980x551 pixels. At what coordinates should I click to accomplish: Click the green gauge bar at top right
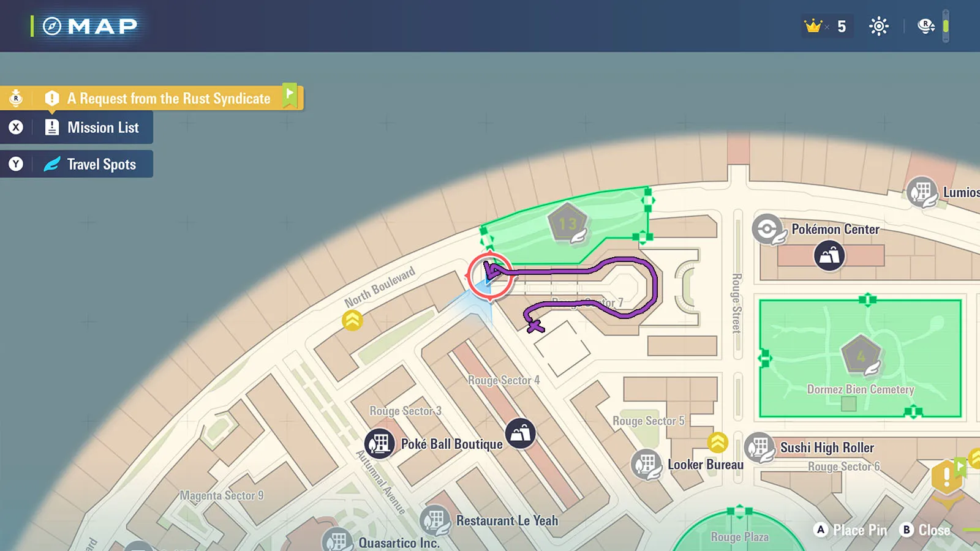(x=946, y=26)
